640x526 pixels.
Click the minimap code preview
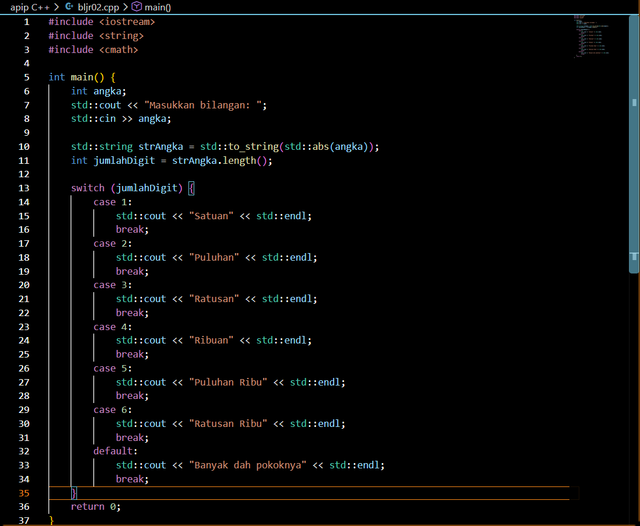tap(591, 36)
